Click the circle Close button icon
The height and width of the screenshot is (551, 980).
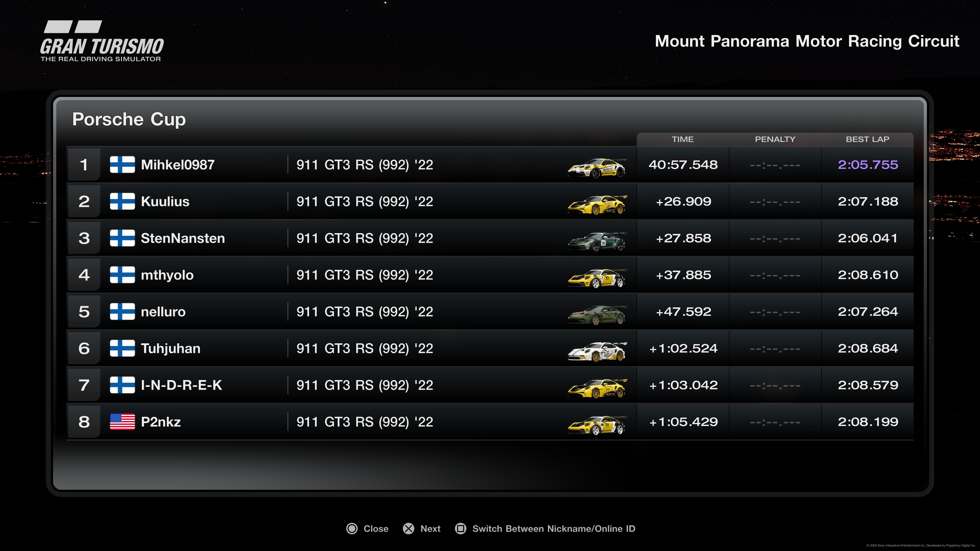pos(352,529)
